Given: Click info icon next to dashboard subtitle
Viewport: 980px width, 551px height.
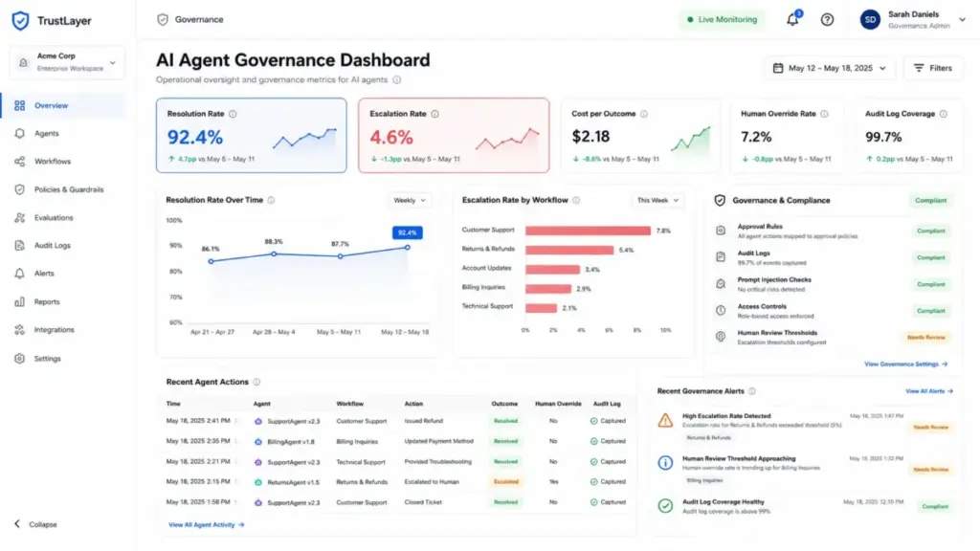Looking at the screenshot, I should (x=397, y=80).
